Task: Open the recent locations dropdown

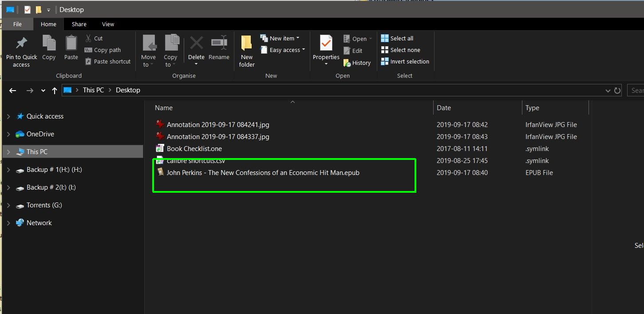Action: click(x=43, y=90)
